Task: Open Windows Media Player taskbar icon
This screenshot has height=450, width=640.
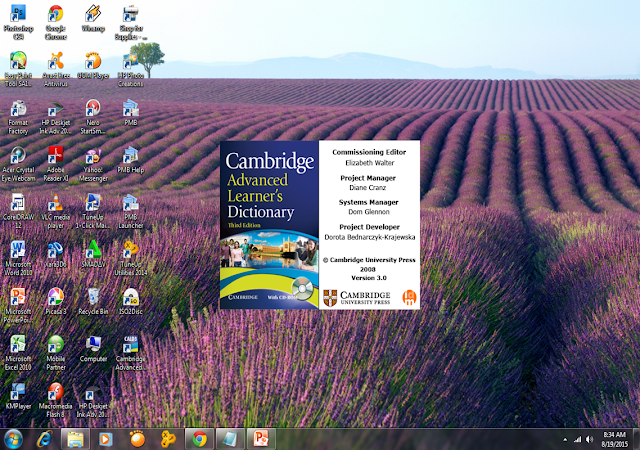Action: click(x=106, y=439)
